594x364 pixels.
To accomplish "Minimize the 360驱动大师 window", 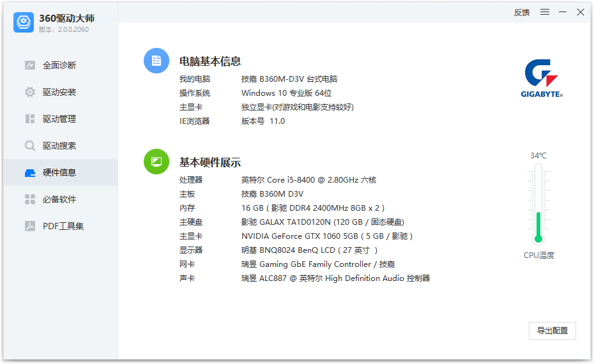I will (563, 12).
